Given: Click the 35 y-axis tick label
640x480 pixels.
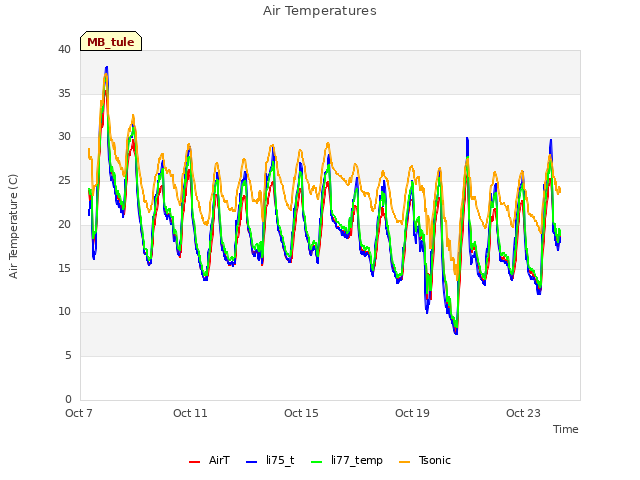Looking at the screenshot, I should pyautogui.click(x=64, y=93).
